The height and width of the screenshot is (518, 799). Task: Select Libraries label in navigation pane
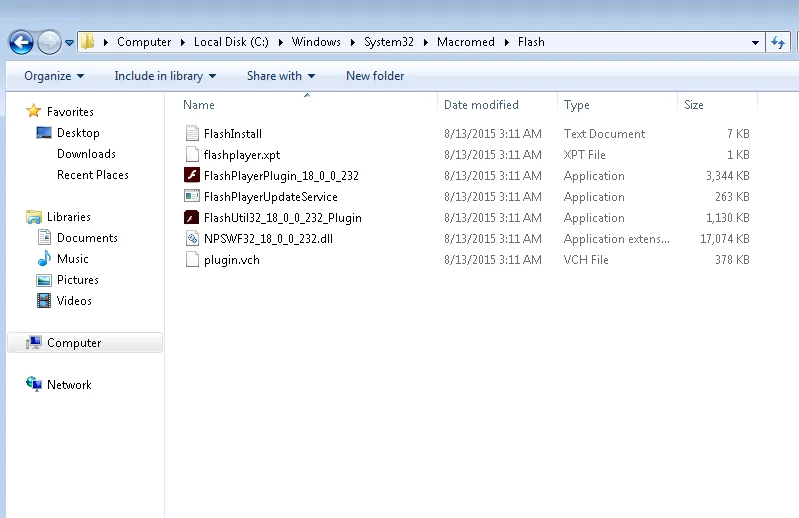coord(69,217)
